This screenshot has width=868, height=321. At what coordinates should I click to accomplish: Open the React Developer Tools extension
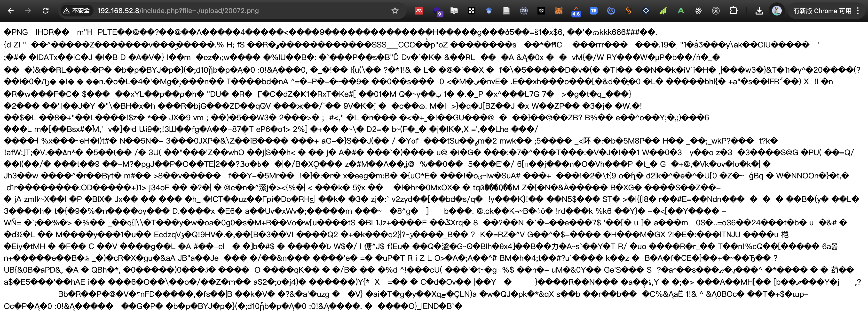(698, 11)
